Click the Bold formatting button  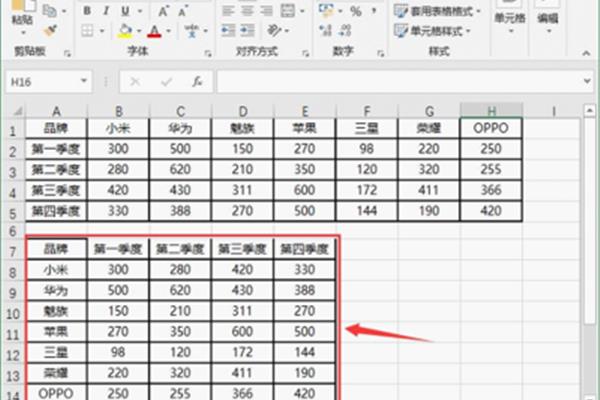click(x=87, y=11)
